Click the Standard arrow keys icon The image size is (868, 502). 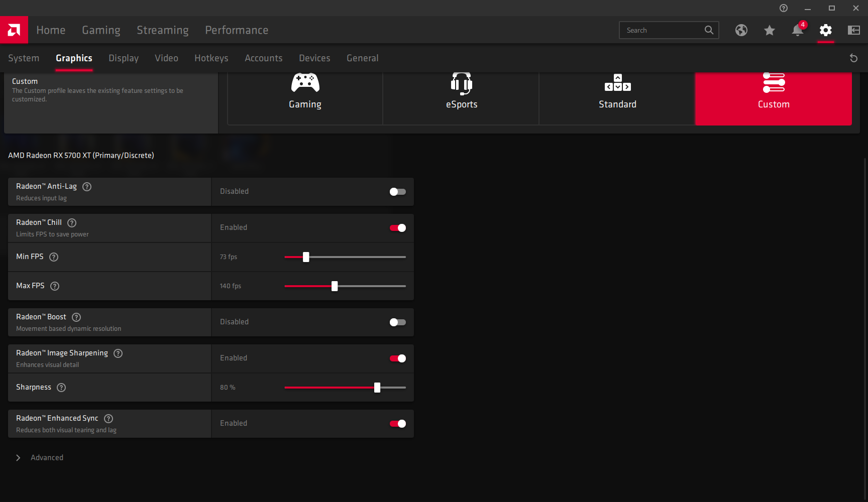tap(618, 83)
